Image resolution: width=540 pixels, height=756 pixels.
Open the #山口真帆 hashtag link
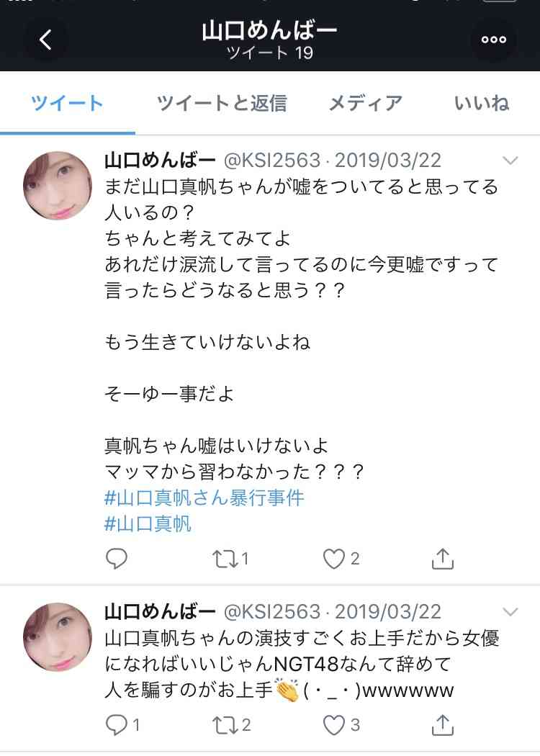[x=148, y=523]
